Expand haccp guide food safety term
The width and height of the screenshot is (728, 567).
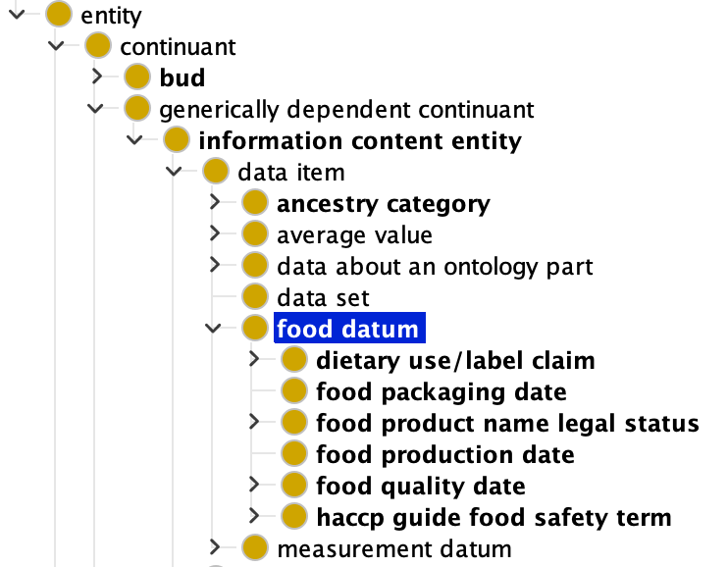[253, 515]
